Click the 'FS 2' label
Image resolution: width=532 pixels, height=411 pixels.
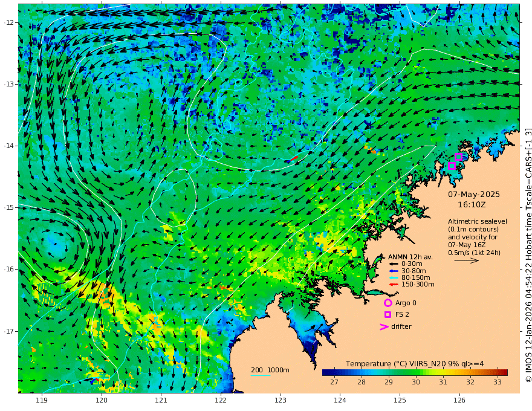pos(402,314)
